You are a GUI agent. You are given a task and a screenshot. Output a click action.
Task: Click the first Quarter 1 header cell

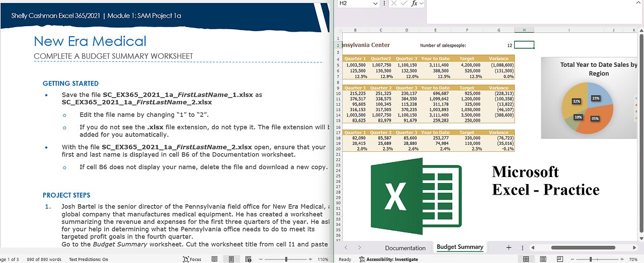point(356,59)
